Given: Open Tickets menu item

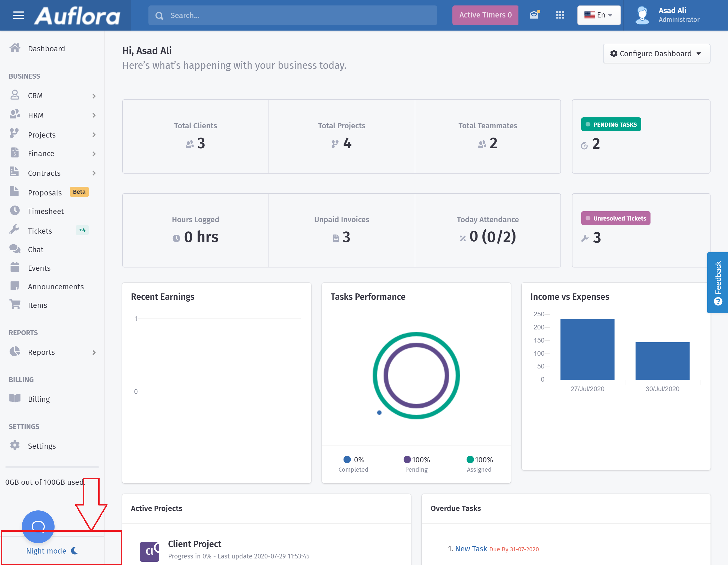Looking at the screenshot, I should (40, 231).
